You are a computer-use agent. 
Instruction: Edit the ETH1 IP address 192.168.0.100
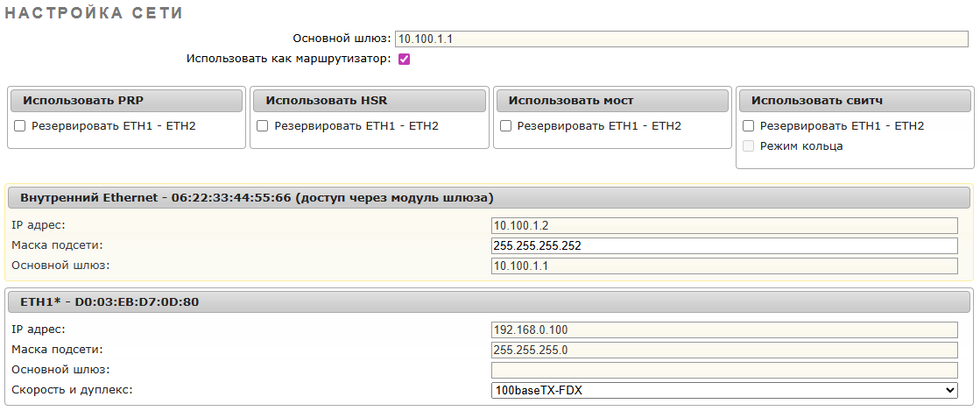click(x=724, y=330)
